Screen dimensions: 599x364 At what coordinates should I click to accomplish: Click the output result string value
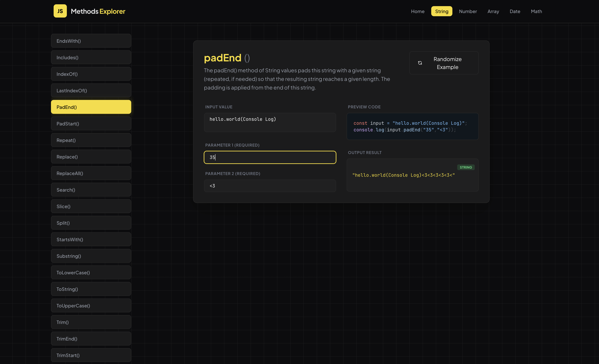(403, 175)
